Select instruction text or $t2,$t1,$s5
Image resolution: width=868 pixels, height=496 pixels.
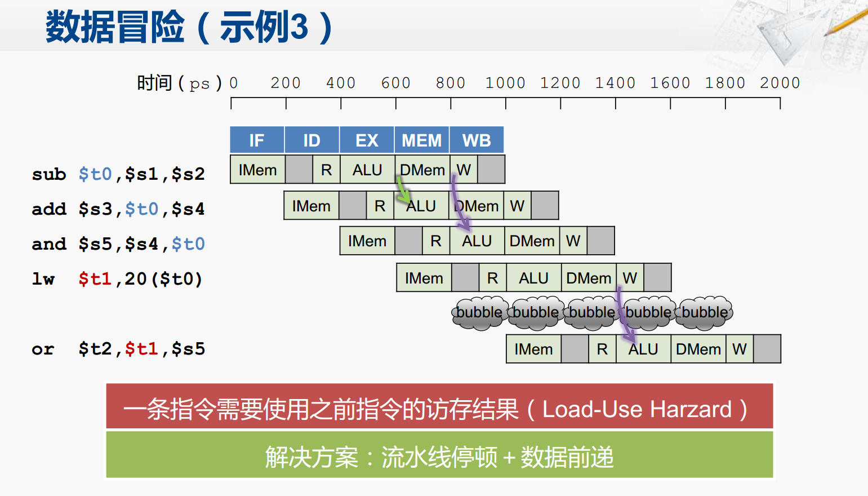tap(118, 349)
